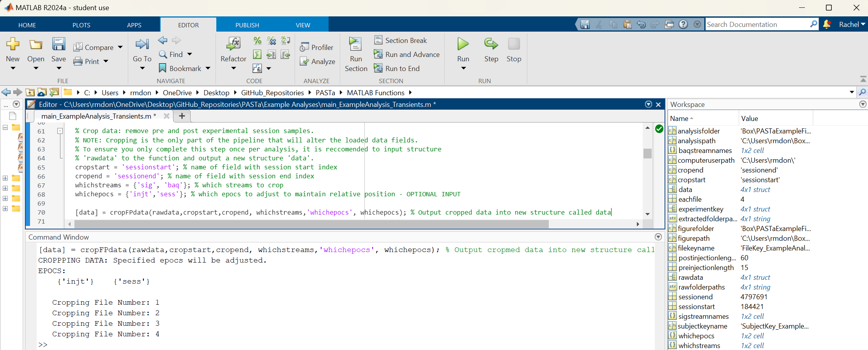Viewport: 868px width, 350px height.
Task: Click the Print button
Action: tap(87, 61)
